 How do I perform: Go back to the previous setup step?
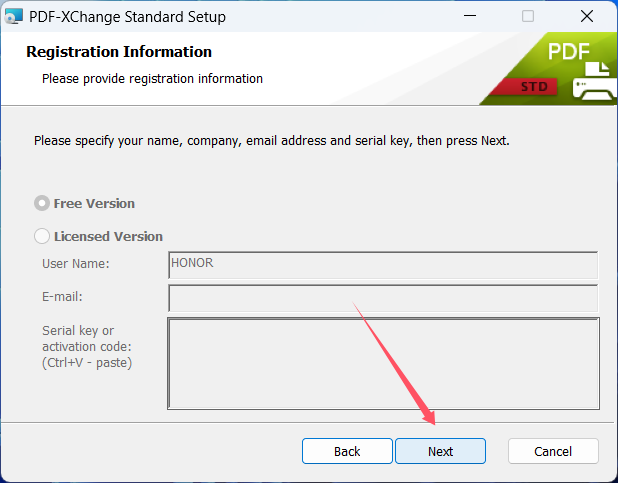[347, 451]
